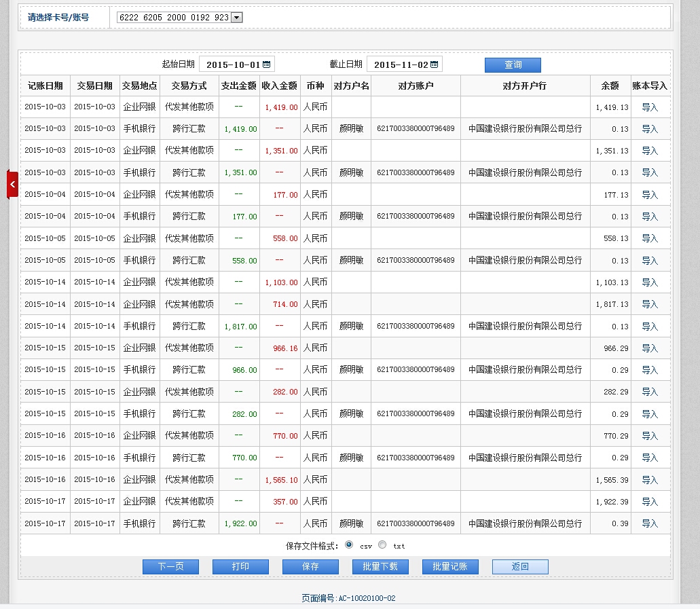Image resolution: width=700 pixels, height=609 pixels.
Task: Expand the red side panel arrow
Action: [12, 185]
